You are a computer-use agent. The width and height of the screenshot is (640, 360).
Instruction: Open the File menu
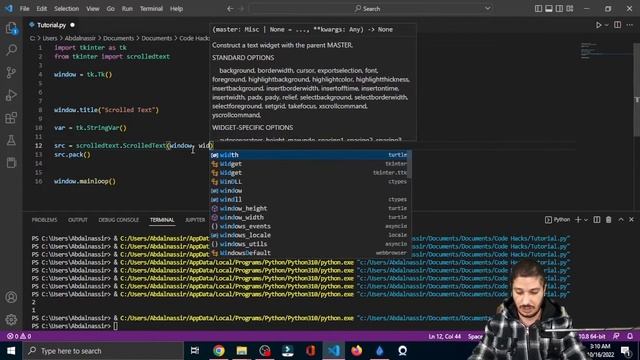24,9
